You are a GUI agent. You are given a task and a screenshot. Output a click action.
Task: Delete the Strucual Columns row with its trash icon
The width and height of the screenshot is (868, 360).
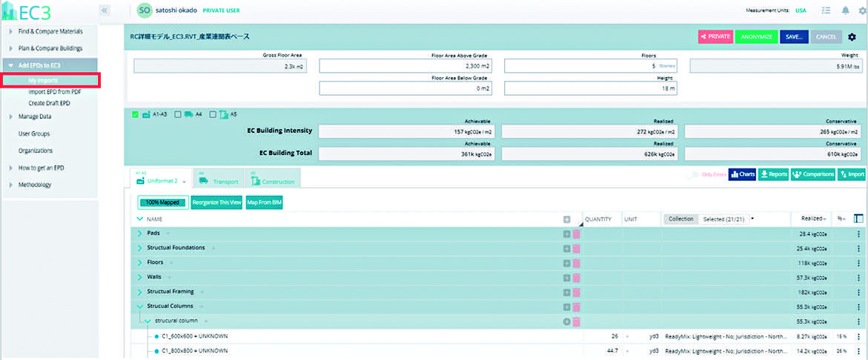576,307
